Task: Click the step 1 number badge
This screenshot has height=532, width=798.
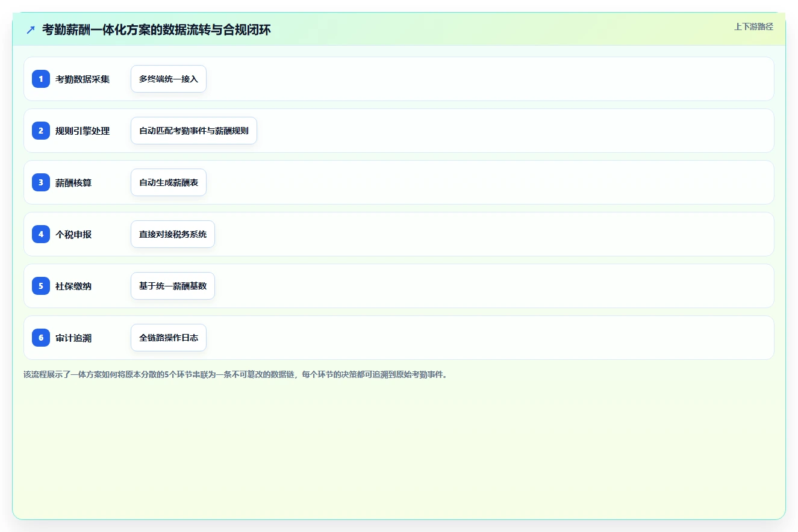Action: click(x=41, y=79)
